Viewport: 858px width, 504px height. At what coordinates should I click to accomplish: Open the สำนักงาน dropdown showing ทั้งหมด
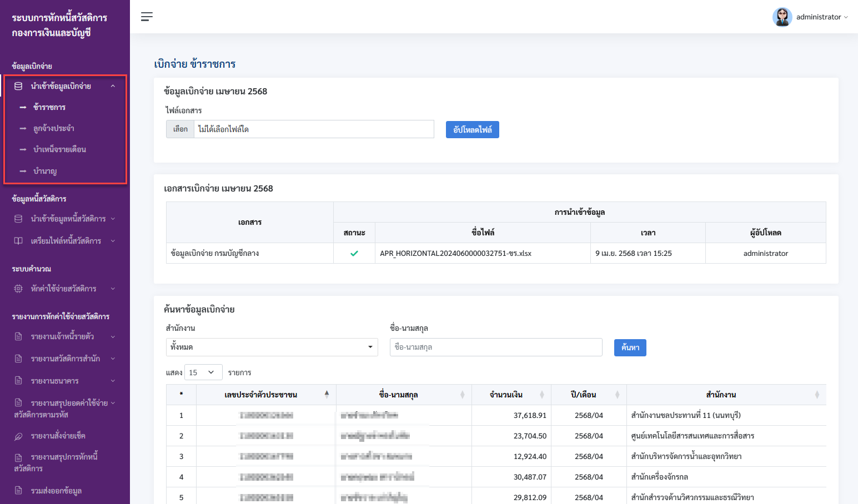coord(272,347)
